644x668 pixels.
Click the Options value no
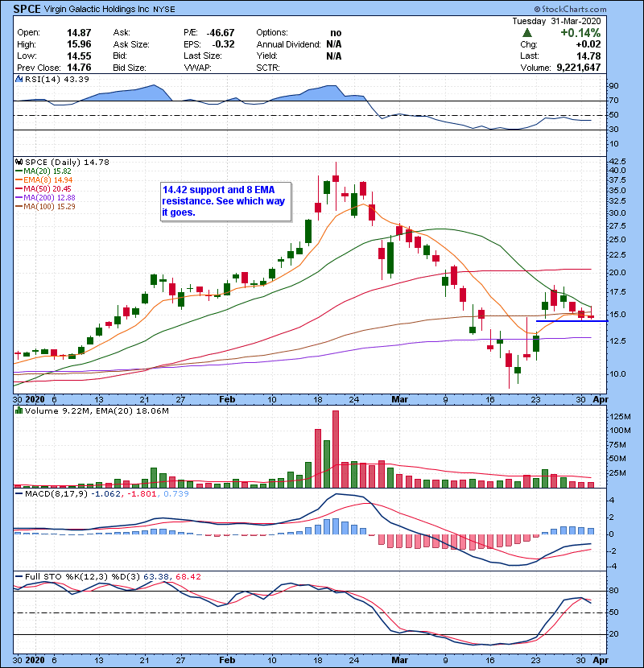point(336,33)
